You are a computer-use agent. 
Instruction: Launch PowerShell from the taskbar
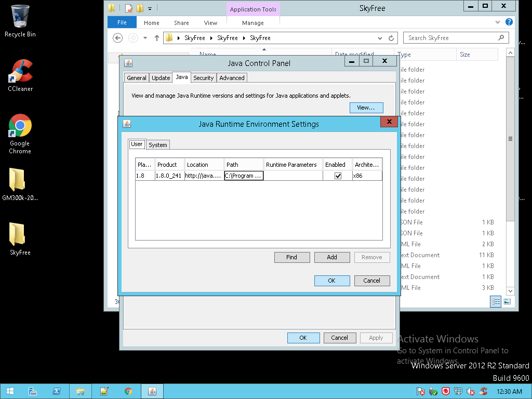tap(56, 391)
